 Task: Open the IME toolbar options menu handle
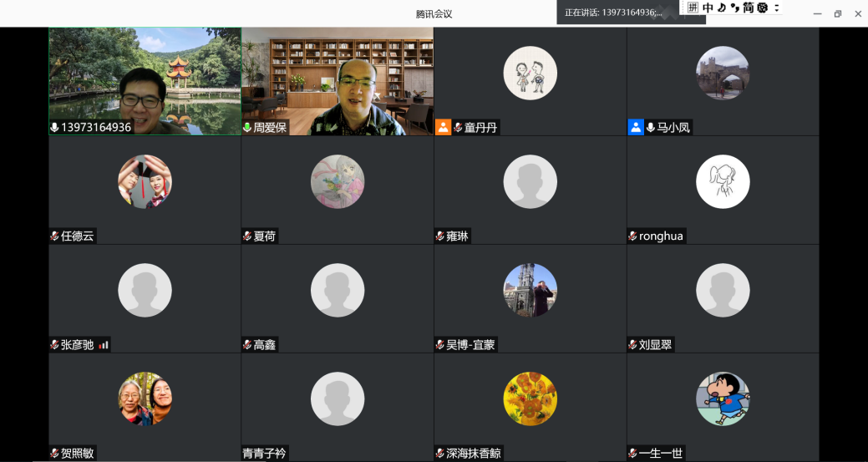coord(776,8)
